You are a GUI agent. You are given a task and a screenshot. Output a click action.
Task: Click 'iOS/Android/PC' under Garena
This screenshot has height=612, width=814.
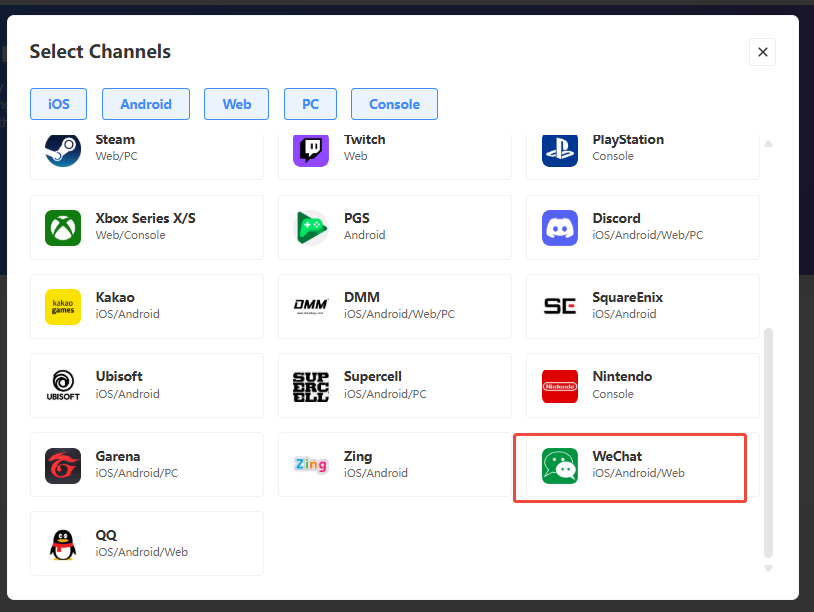point(137,473)
